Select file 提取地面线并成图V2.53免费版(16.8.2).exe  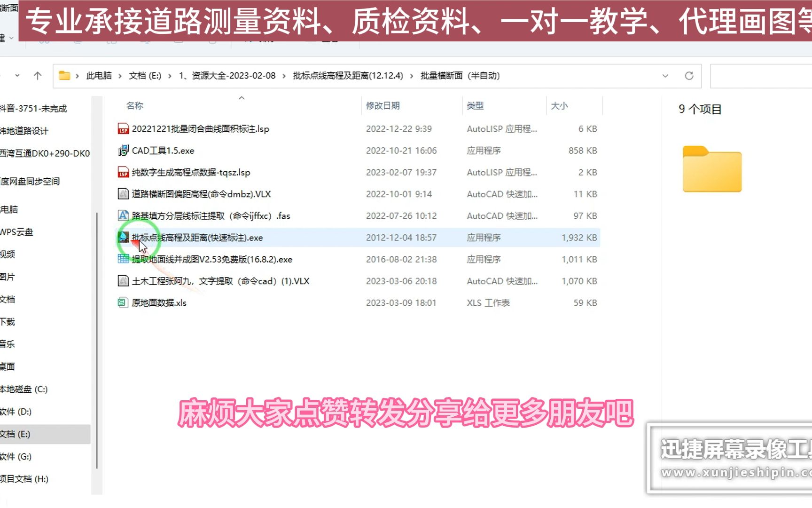(212, 259)
